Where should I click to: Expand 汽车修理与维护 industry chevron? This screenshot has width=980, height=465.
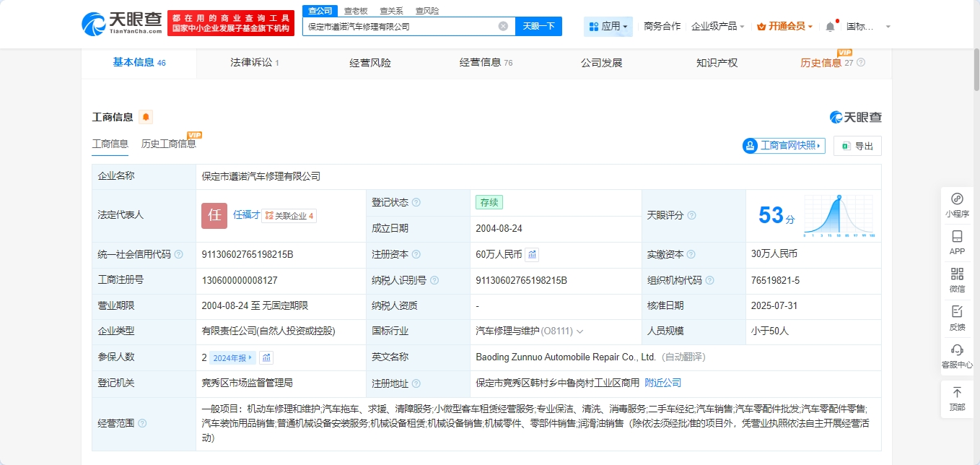[579, 331]
